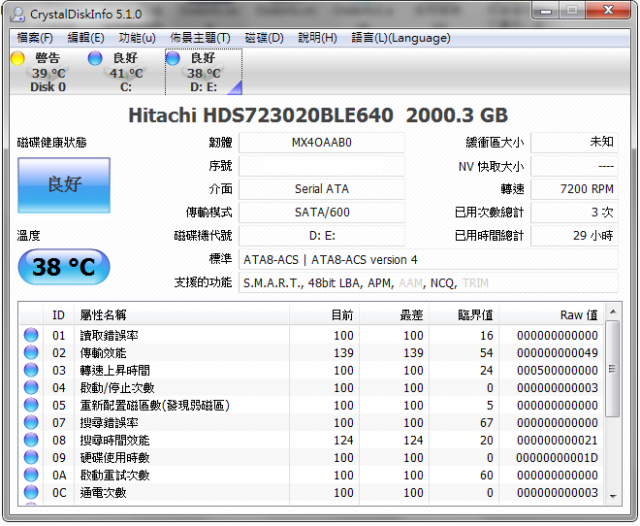Click the 目前 column header
Image resolution: width=640 pixels, height=526 pixels.
tap(324, 315)
